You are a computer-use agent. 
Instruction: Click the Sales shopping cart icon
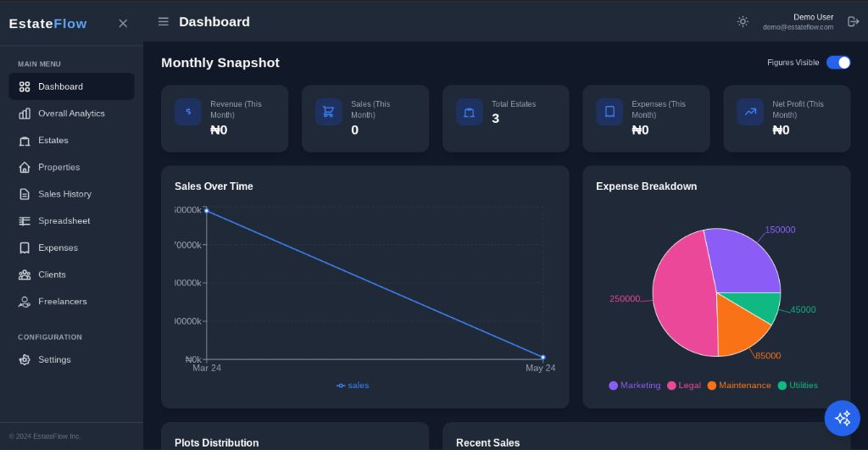[x=328, y=112]
